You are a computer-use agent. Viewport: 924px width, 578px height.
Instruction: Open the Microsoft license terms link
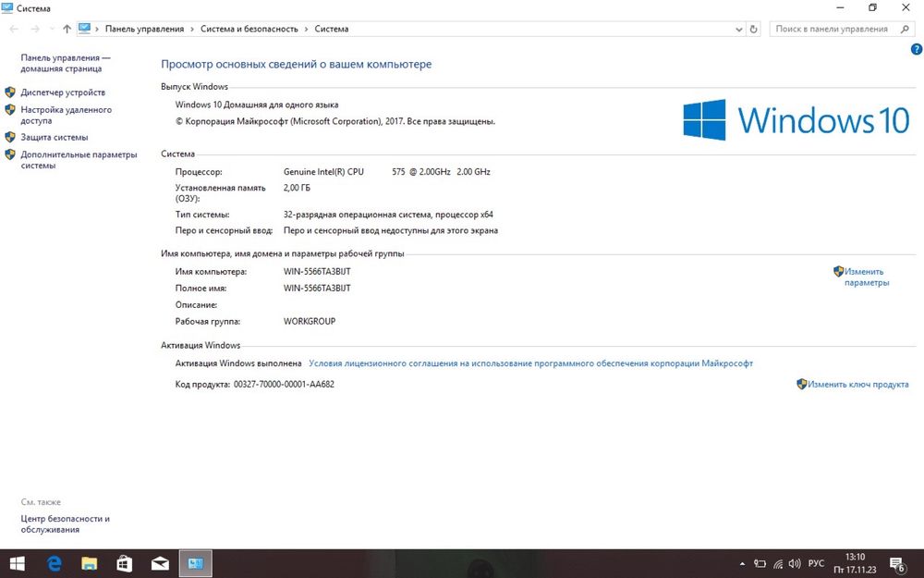[531, 363]
